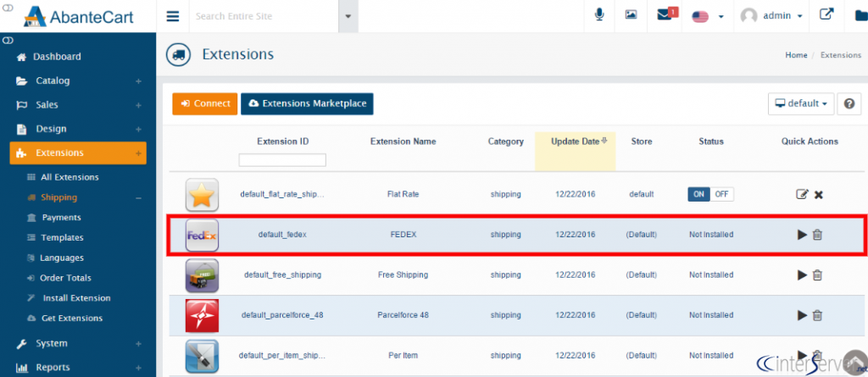
Task: Open Install Extension submenu item
Action: pos(77,298)
